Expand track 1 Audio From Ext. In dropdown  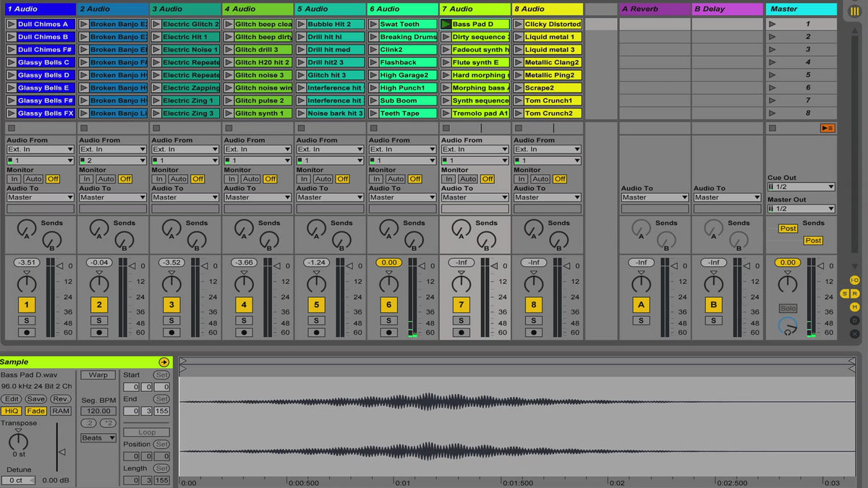[x=41, y=150]
